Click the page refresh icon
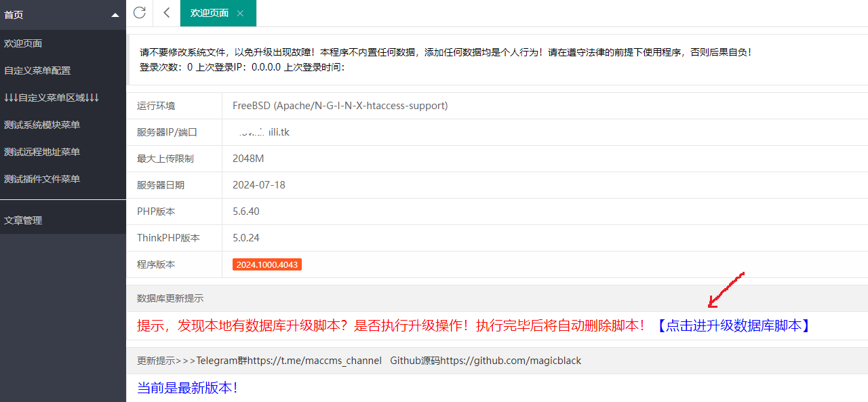The height and width of the screenshot is (402, 868). (x=139, y=12)
